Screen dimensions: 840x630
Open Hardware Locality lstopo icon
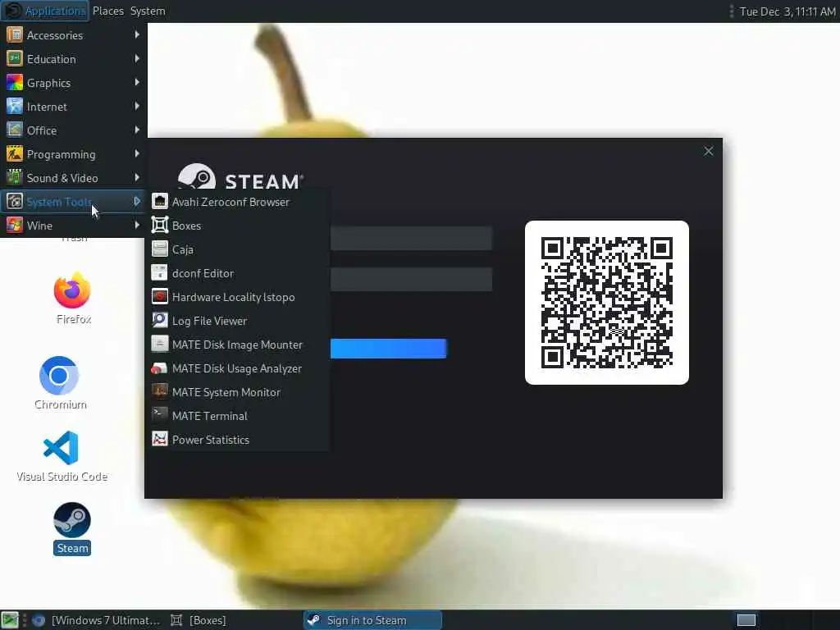click(x=160, y=296)
